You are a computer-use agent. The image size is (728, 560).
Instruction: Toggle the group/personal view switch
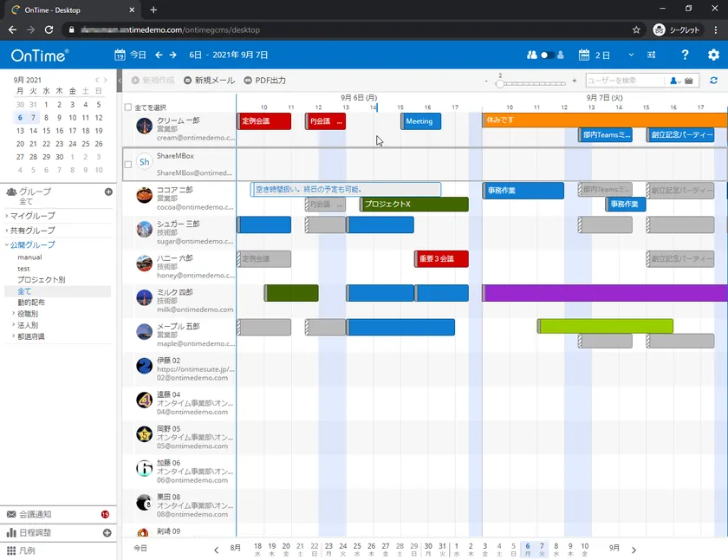545,55
